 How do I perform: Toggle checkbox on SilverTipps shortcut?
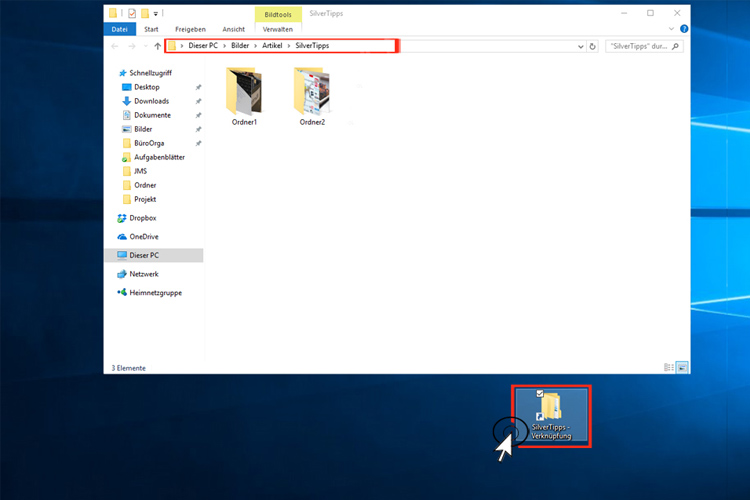(540, 395)
